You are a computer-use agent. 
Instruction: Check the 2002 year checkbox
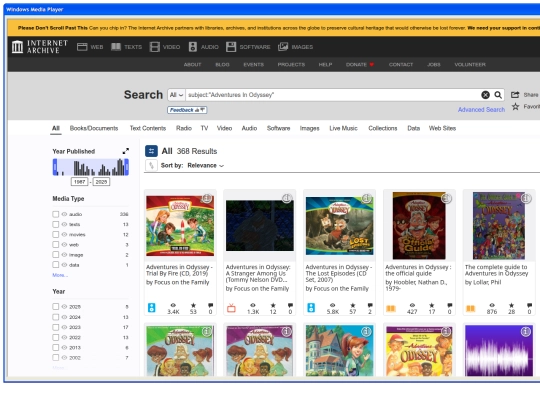[56, 357]
